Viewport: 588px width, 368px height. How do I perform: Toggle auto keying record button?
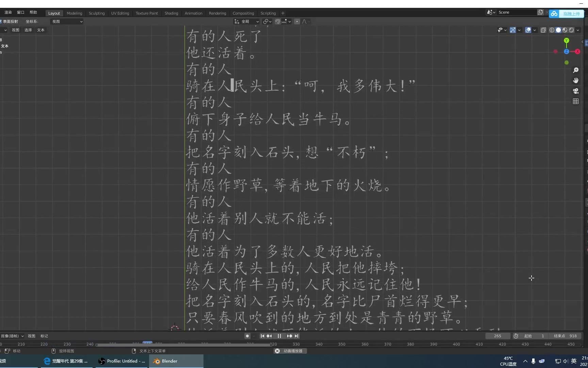(x=247, y=336)
